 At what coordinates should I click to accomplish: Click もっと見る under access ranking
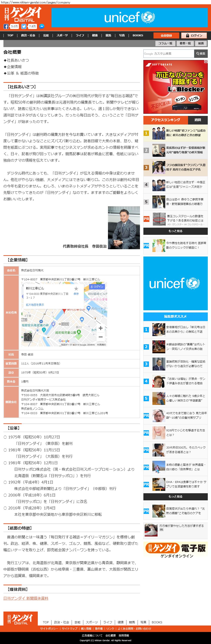176,231
